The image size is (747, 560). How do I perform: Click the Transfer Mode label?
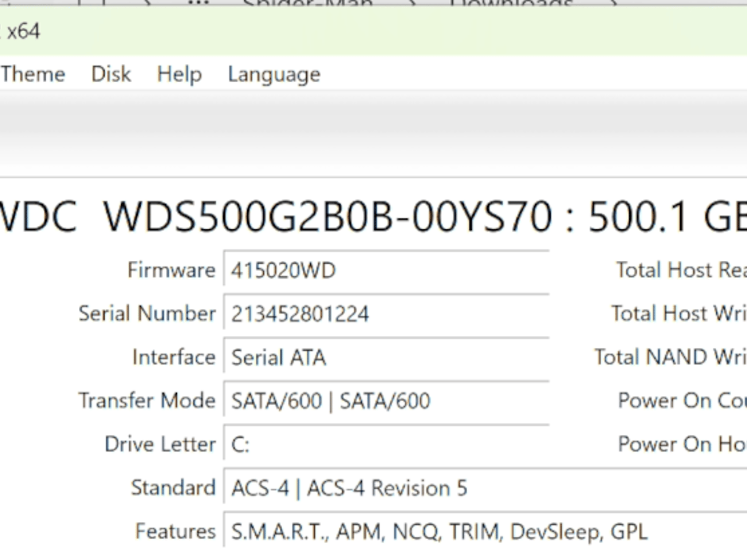pos(147,400)
